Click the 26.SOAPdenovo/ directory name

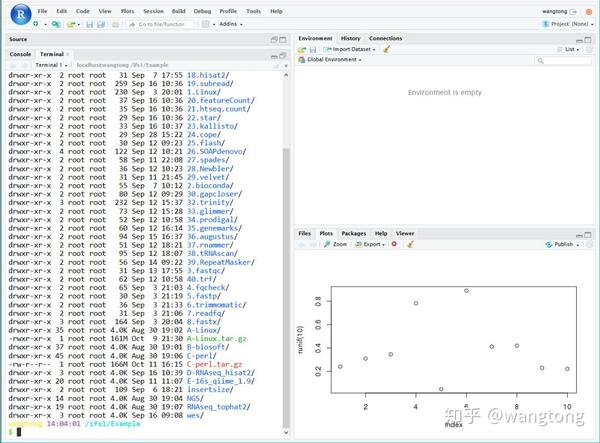click(x=216, y=151)
